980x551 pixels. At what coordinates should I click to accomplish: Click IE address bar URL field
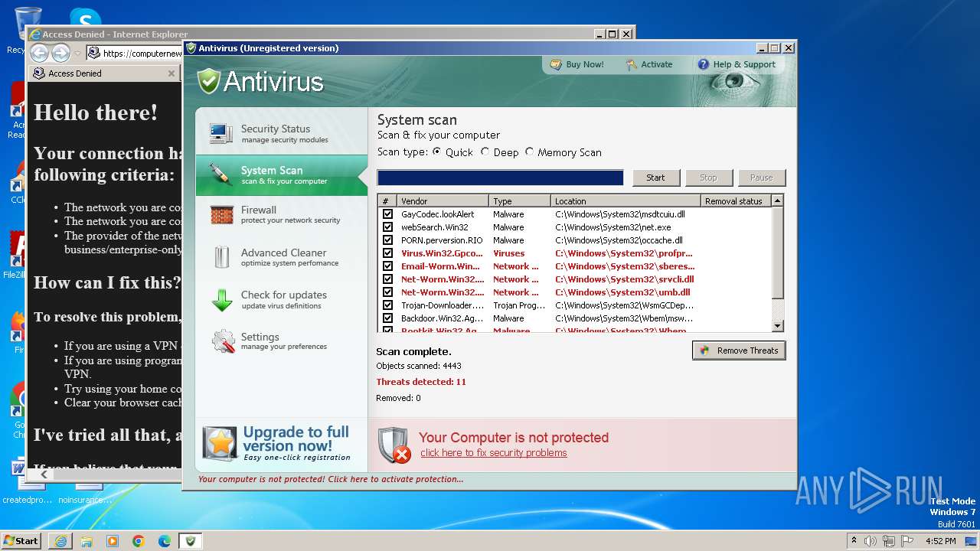click(x=142, y=54)
